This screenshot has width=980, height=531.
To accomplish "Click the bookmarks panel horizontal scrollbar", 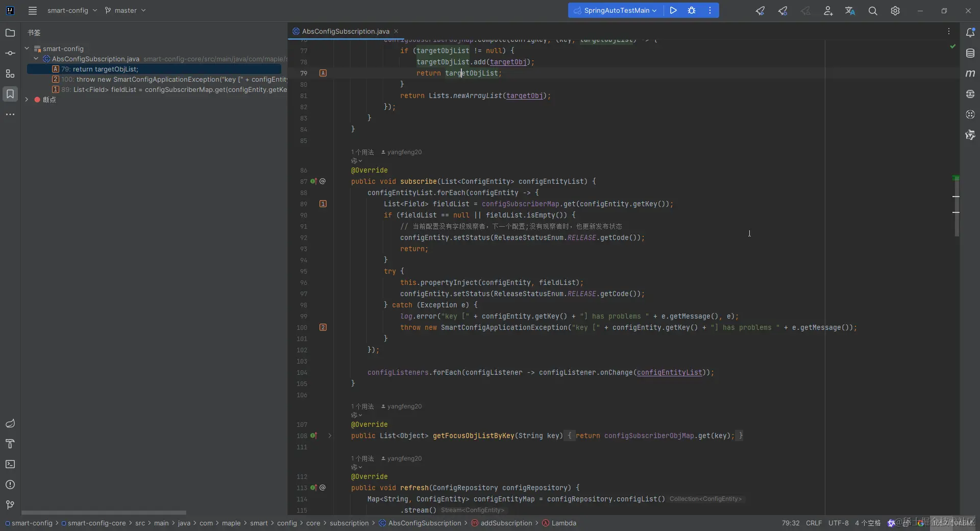I will [104, 512].
